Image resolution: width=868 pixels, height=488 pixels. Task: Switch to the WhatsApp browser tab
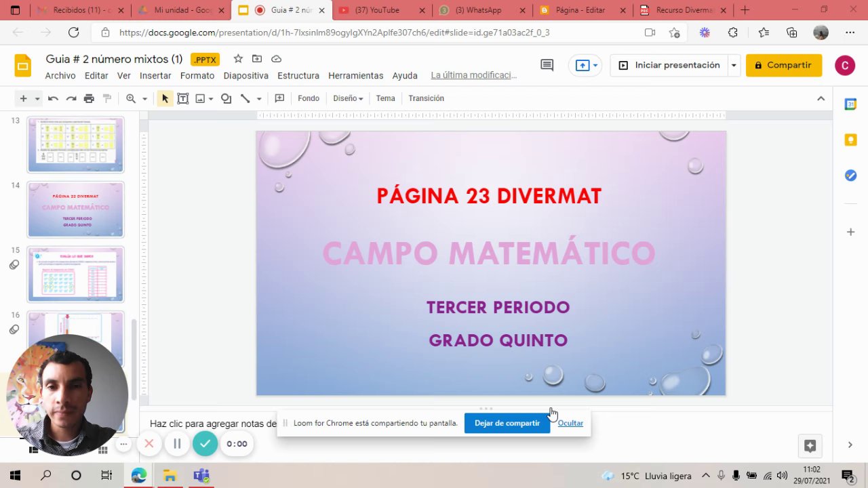483,10
